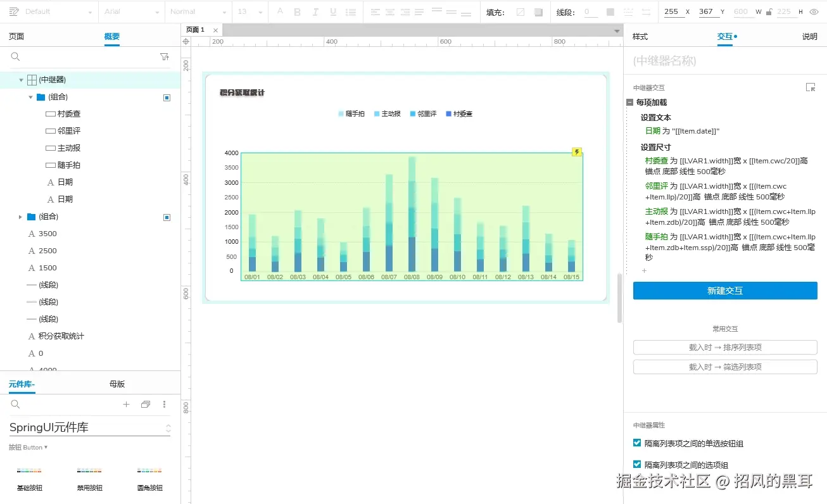Align text left in toolbar
Viewport: 827px width, 504px height.
pos(376,11)
